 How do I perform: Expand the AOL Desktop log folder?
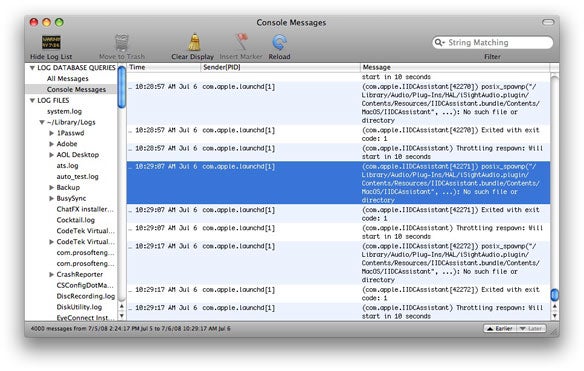point(52,155)
